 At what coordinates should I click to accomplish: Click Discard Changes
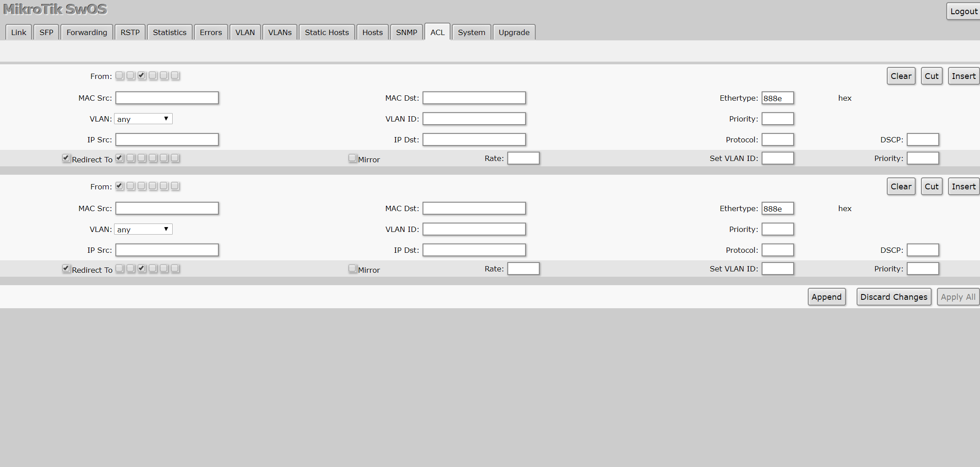point(894,297)
